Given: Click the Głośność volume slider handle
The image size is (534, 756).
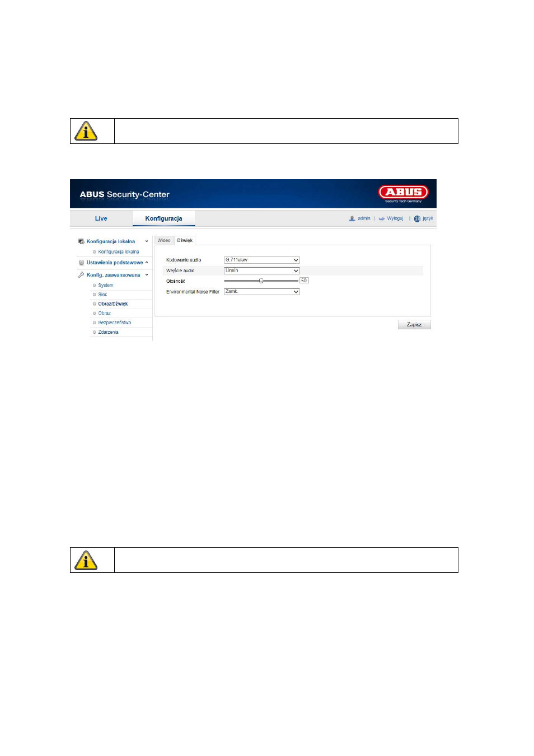Looking at the screenshot, I should 261,281.
